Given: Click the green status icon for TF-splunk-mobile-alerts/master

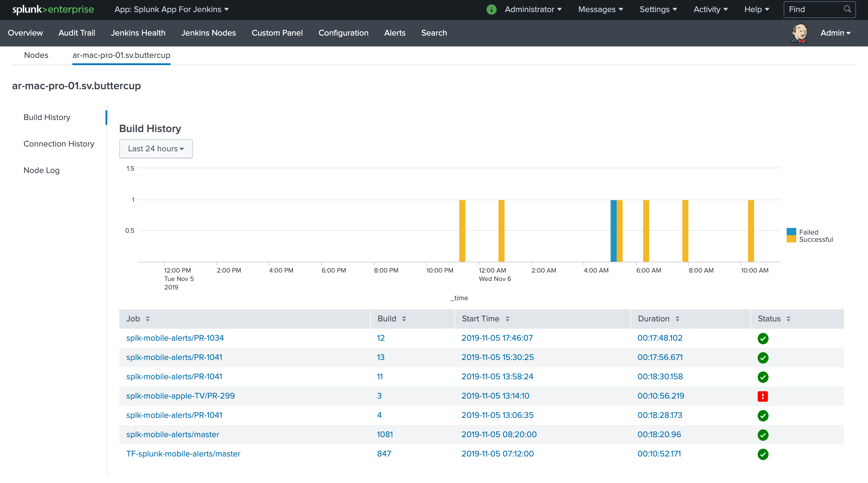Looking at the screenshot, I should (763, 454).
